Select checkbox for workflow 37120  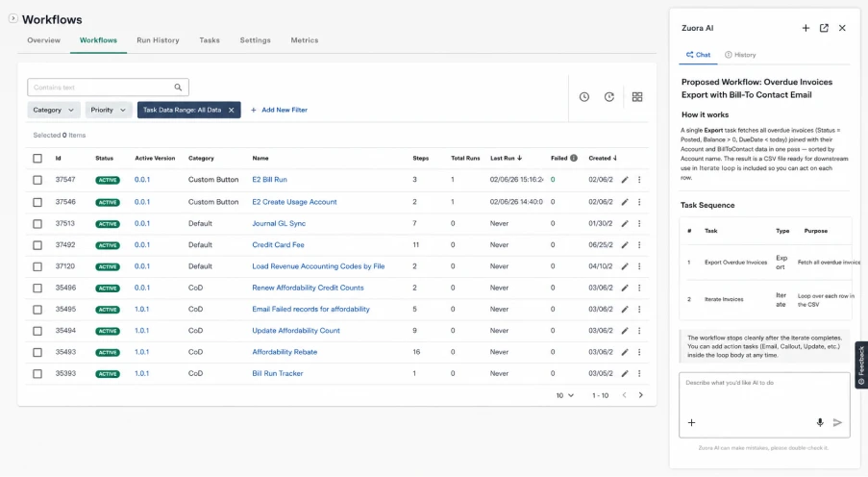pyautogui.click(x=37, y=266)
